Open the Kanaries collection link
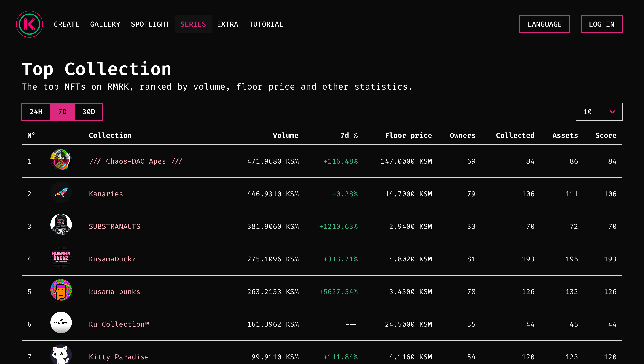Screen dimensions: 644x364 click(x=106, y=194)
